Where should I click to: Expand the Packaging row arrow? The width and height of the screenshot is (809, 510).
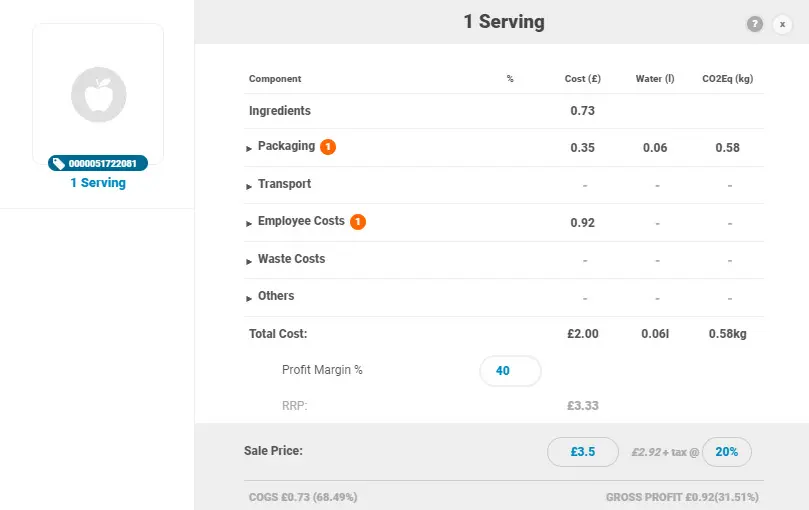[x=249, y=149]
